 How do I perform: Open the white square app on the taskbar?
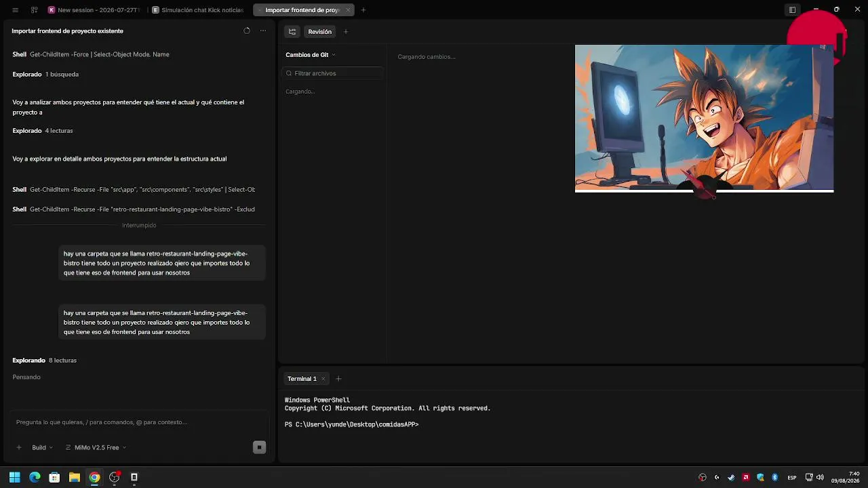click(x=134, y=477)
